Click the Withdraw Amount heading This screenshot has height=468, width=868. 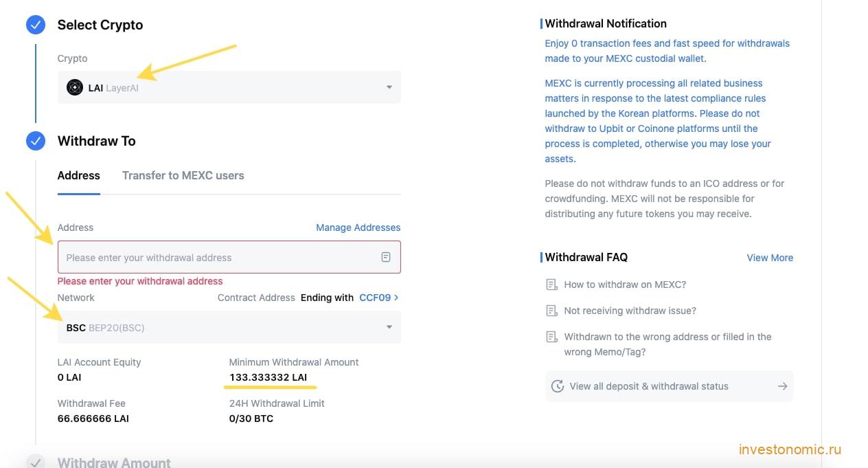[114, 463]
